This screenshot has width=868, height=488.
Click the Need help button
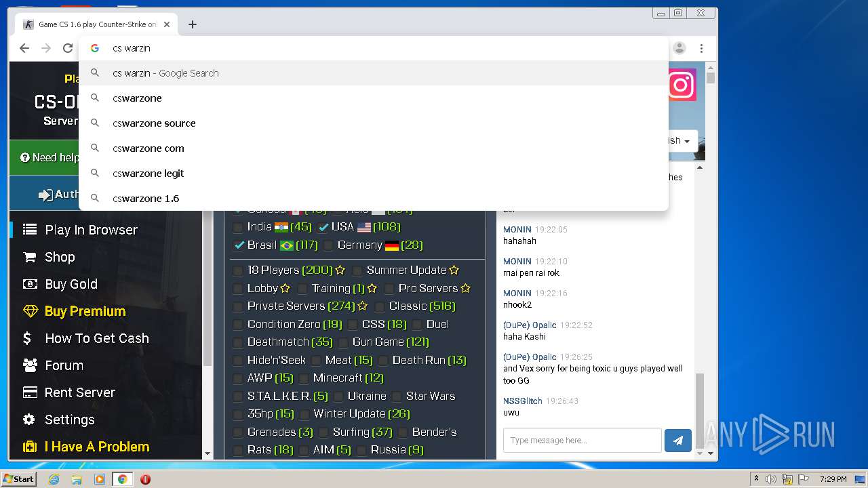click(45, 157)
